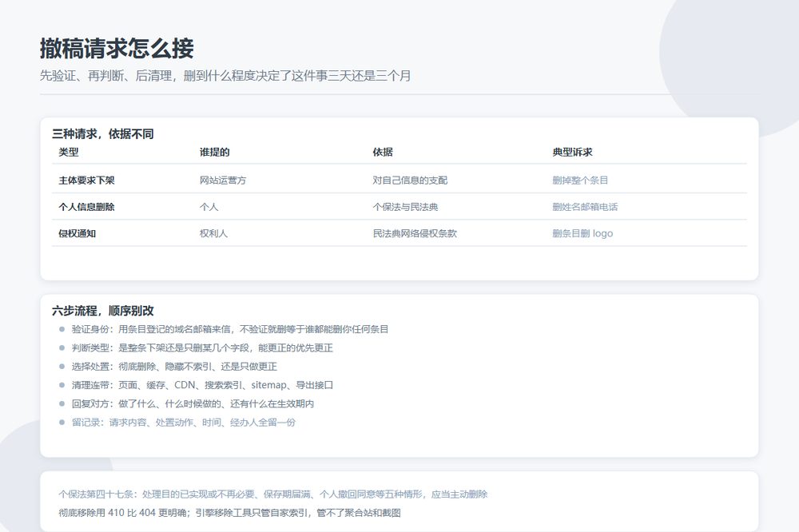The height and width of the screenshot is (532, 799).
Task: Click the subtitle starting with 先验证、再判断
Action: [225, 76]
